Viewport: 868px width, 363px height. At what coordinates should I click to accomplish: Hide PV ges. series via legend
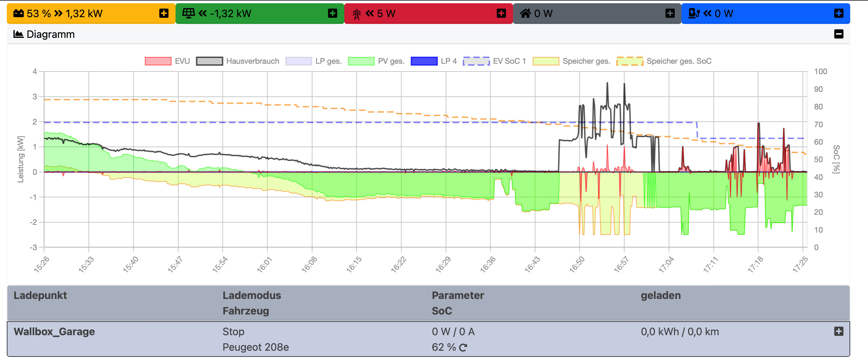(x=361, y=61)
